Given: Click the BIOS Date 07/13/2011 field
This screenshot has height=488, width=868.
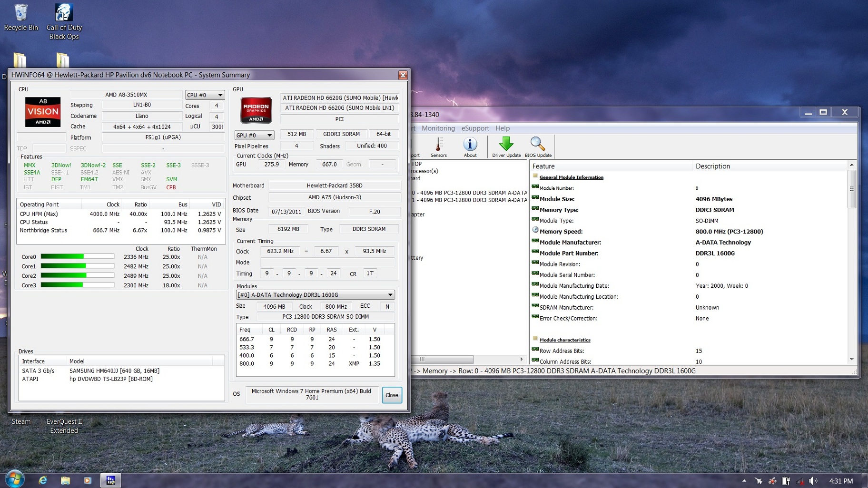Looking at the screenshot, I should pos(287,212).
